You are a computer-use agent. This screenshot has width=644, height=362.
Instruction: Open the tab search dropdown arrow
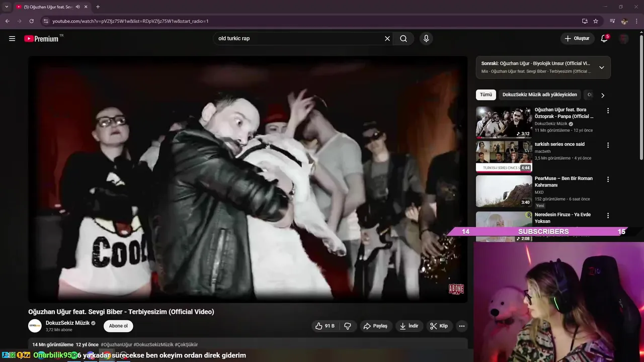(x=6, y=7)
